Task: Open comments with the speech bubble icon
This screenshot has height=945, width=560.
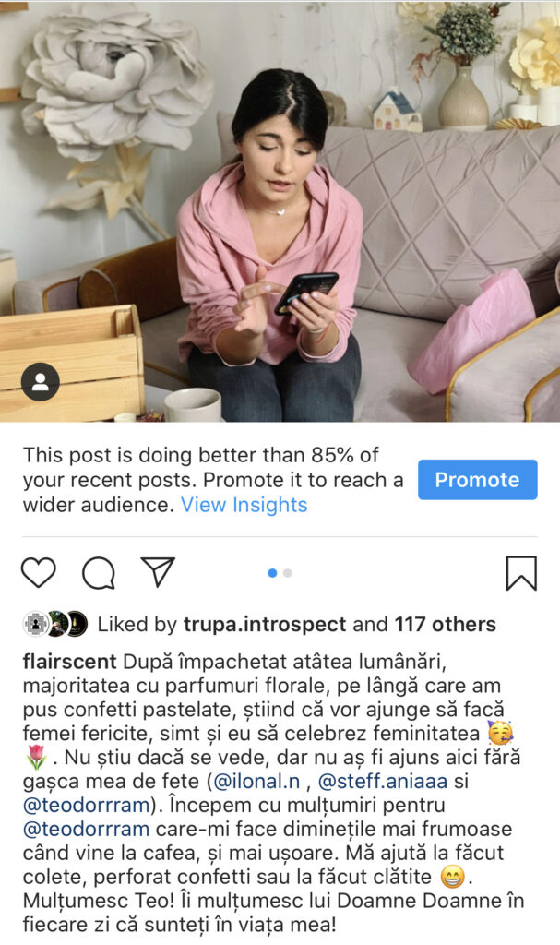Action: click(99, 572)
